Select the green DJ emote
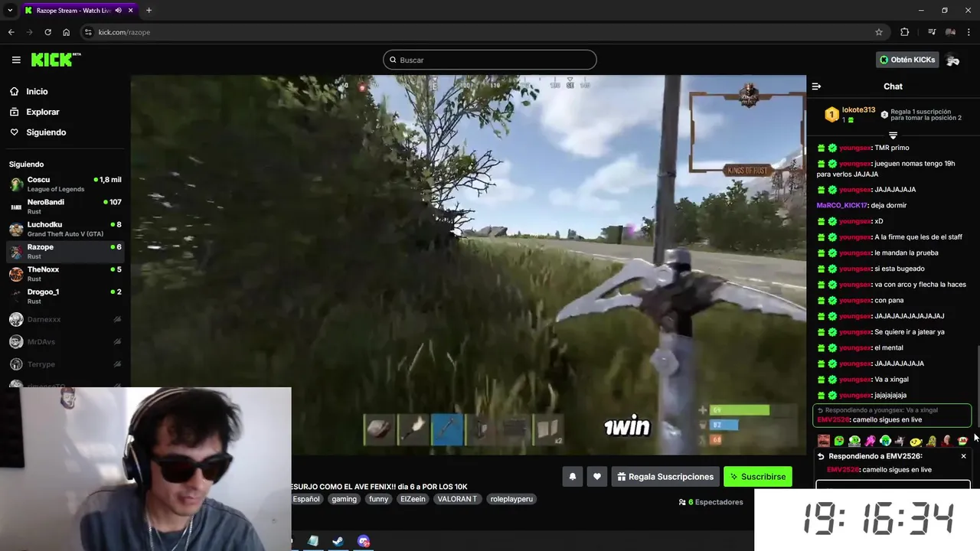The height and width of the screenshot is (551, 980). click(854, 441)
